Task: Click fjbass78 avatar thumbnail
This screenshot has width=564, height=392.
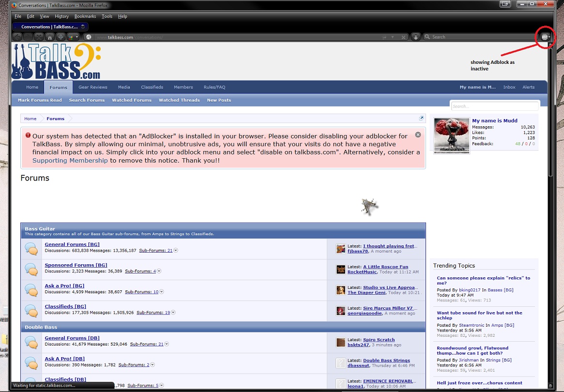Action: (341, 248)
